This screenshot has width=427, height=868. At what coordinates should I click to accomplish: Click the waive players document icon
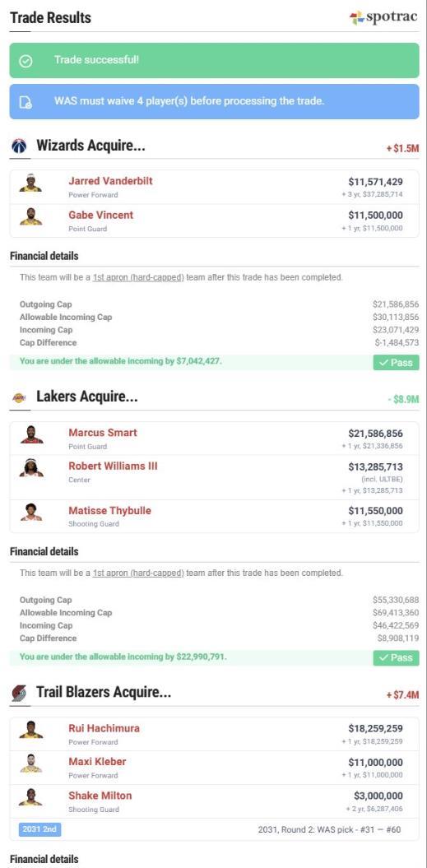(26, 102)
